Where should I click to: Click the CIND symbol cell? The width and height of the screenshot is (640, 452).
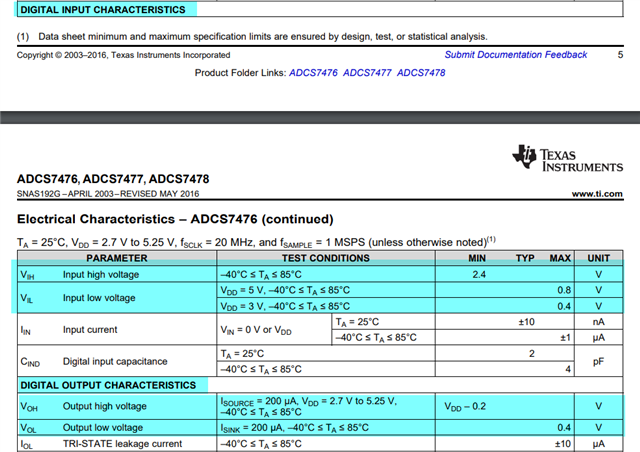point(30,362)
